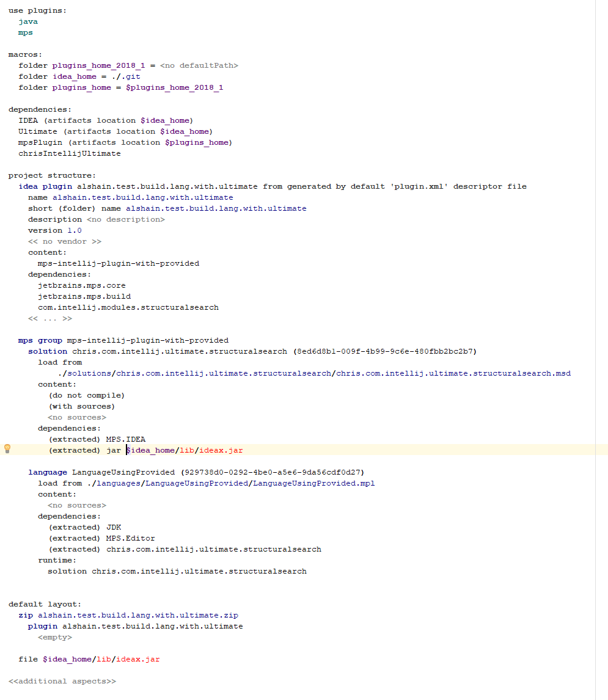608x700 pixels.
Task: Click the '<no defaultPath>' placeholder
Action: pyautogui.click(x=199, y=65)
